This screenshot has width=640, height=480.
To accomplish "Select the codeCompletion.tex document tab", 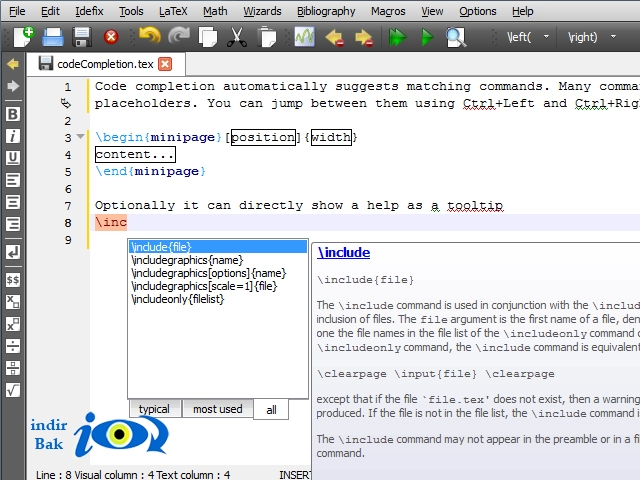I will (x=106, y=64).
